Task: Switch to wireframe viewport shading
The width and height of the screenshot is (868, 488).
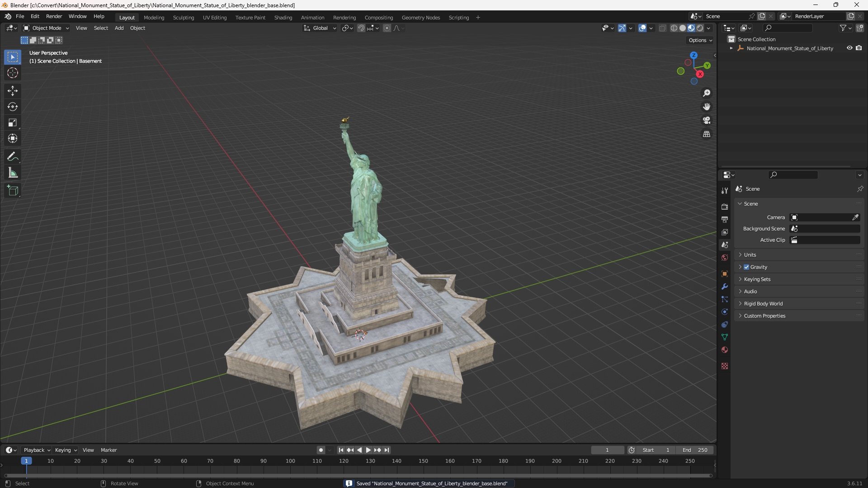Action: (x=674, y=28)
